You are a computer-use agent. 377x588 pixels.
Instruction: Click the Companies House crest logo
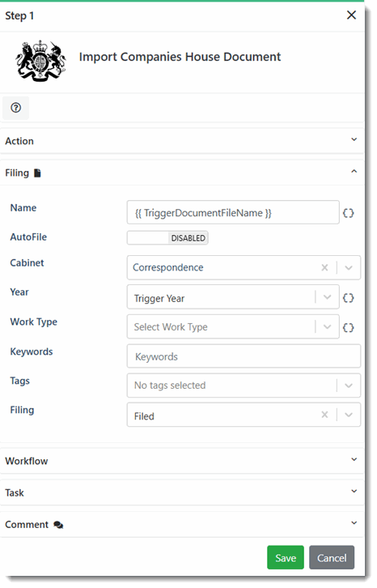click(40, 61)
